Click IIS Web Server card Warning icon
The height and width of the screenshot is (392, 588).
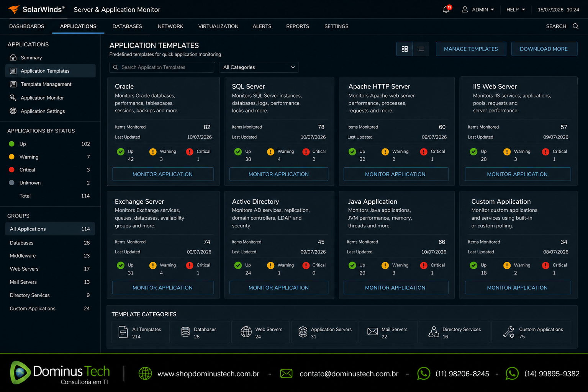pyautogui.click(x=507, y=152)
